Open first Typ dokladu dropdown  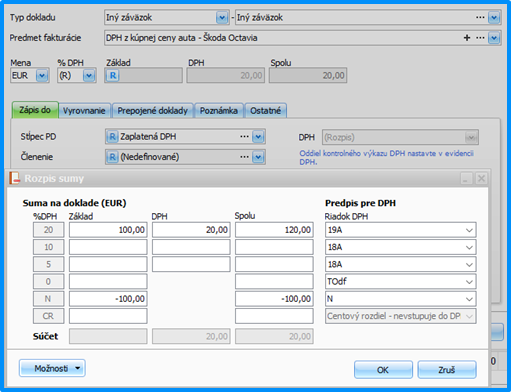222,17
